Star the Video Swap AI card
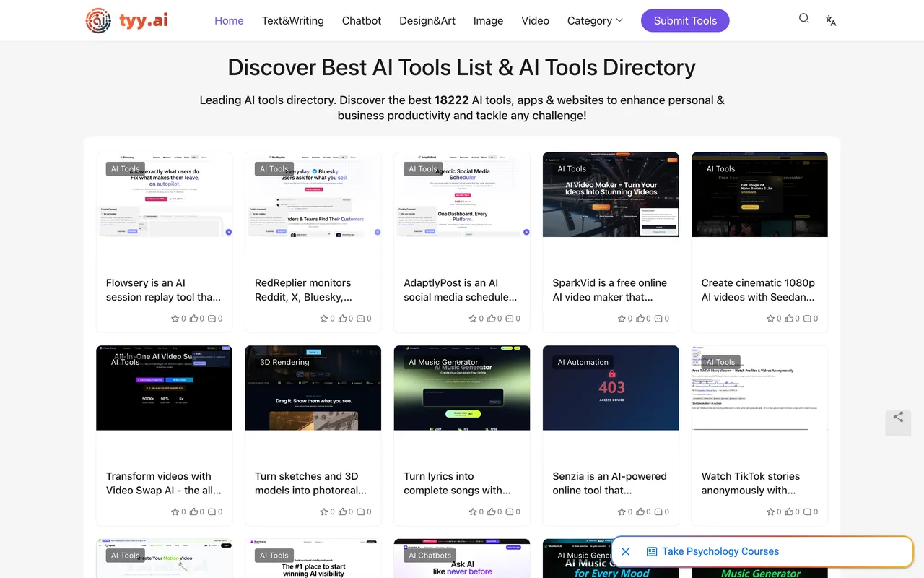Screen dimensions: 924x578 [175, 512]
